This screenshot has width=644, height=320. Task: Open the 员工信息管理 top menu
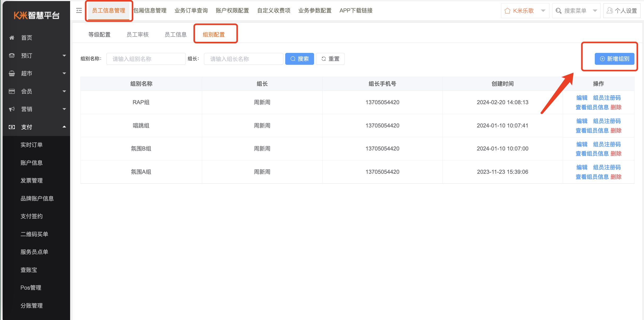108,11
